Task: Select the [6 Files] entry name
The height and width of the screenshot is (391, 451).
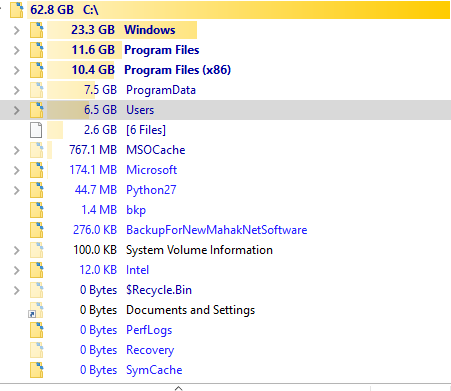Action: tap(146, 130)
